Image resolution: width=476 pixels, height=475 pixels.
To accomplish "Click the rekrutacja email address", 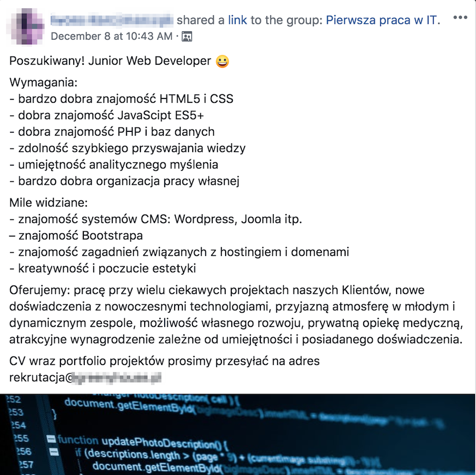I will 86,377.
